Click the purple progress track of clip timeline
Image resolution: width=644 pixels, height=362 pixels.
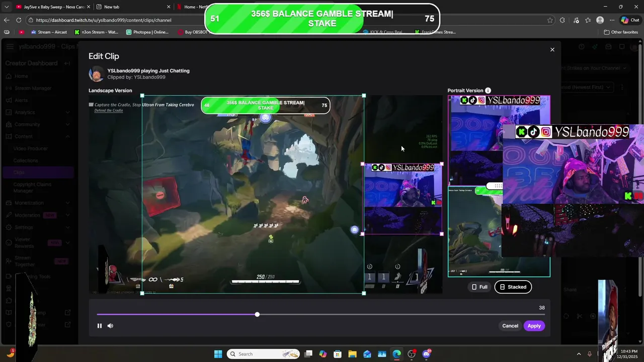[x=177, y=314]
